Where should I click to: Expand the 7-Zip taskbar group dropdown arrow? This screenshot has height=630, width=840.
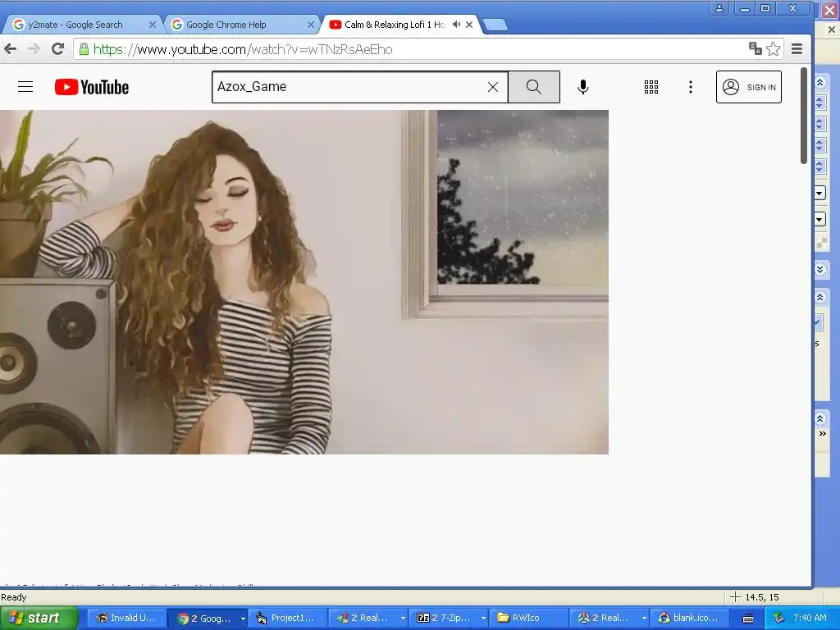click(483, 619)
